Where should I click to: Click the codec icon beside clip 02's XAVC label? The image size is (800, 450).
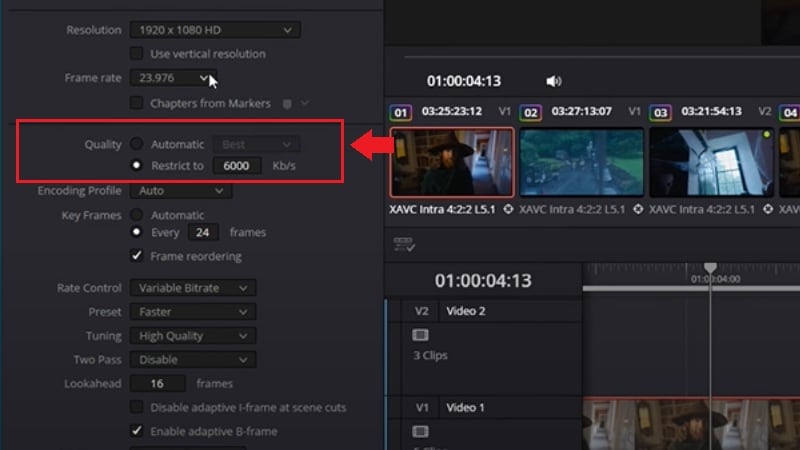[638, 209]
